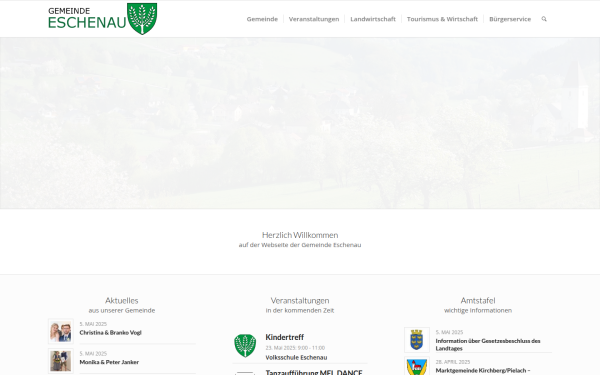Open the Bürgerservice menu

(x=510, y=19)
